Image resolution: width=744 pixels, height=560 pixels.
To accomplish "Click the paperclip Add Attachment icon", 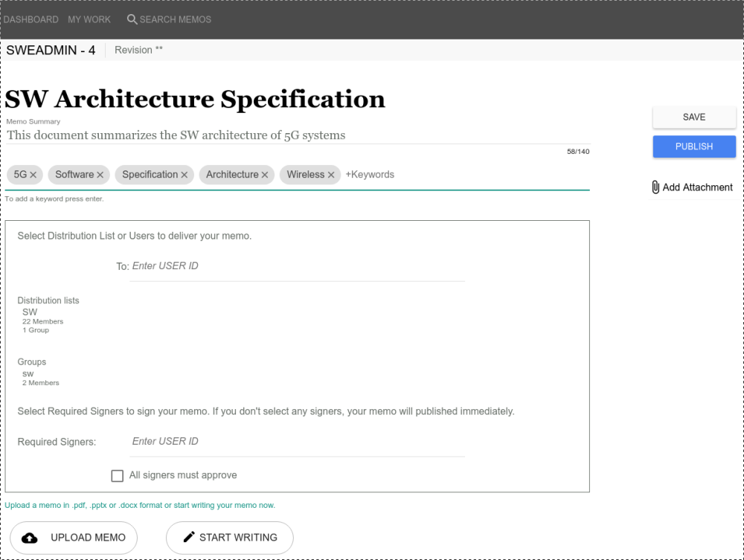I will [655, 187].
